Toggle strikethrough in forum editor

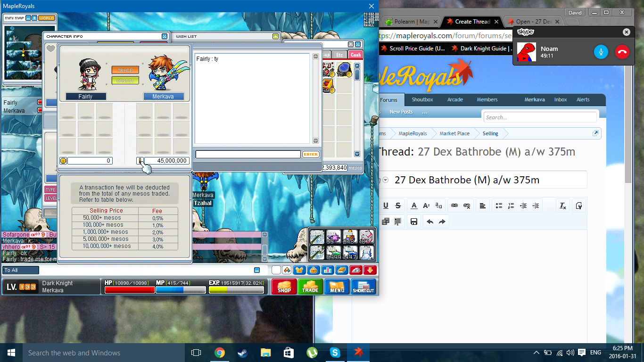click(398, 206)
